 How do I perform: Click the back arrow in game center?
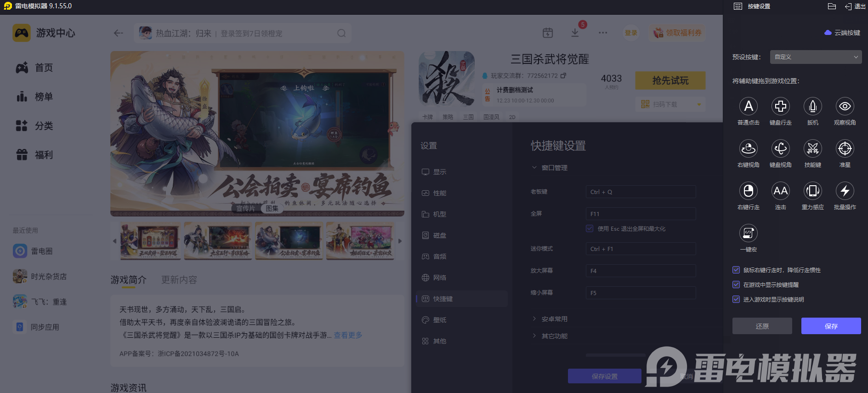pos(118,33)
